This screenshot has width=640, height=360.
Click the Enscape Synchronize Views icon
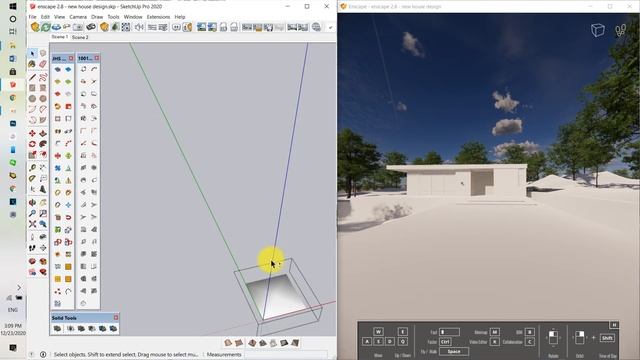click(x=56, y=27)
